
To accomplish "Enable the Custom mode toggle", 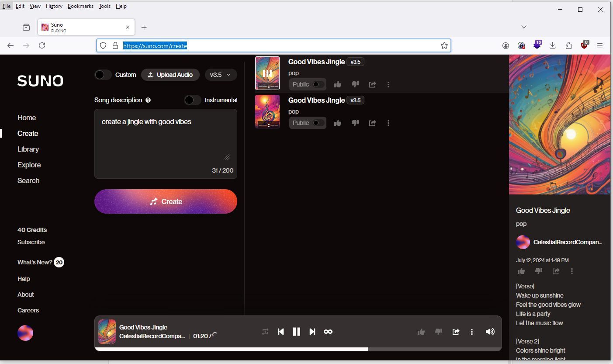I will coord(103,75).
